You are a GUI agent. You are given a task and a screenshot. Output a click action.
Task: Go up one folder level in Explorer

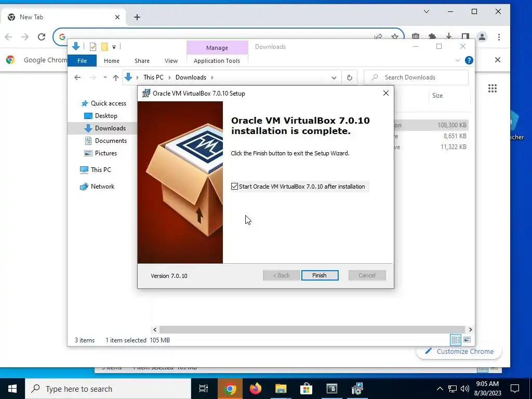tap(116, 77)
